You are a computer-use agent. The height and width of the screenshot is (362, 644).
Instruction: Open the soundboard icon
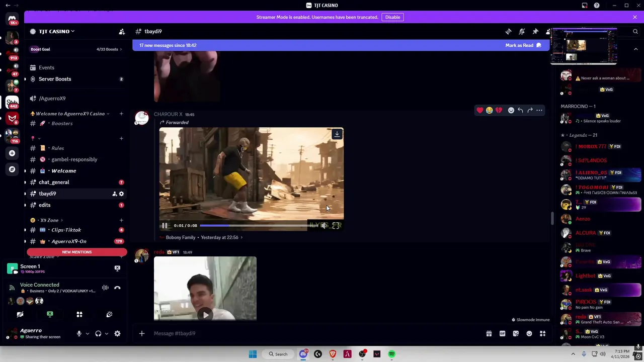point(109,314)
